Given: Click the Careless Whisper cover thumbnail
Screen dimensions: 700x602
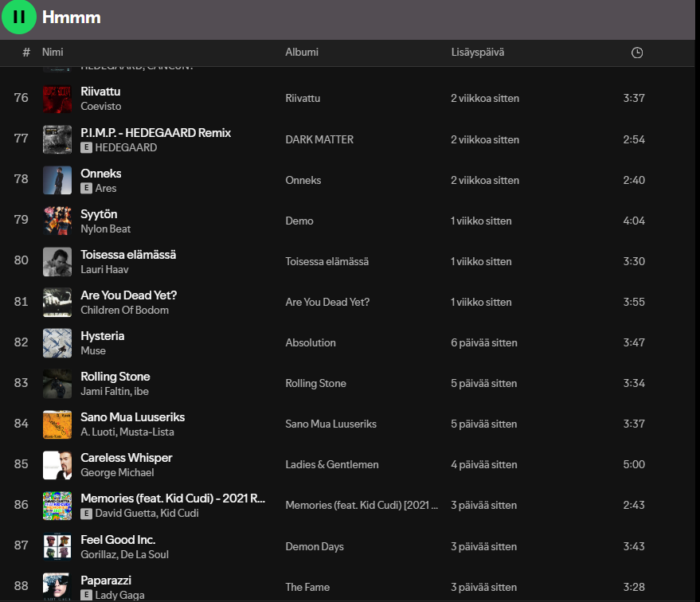Looking at the screenshot, I should (x=57, y=465).
